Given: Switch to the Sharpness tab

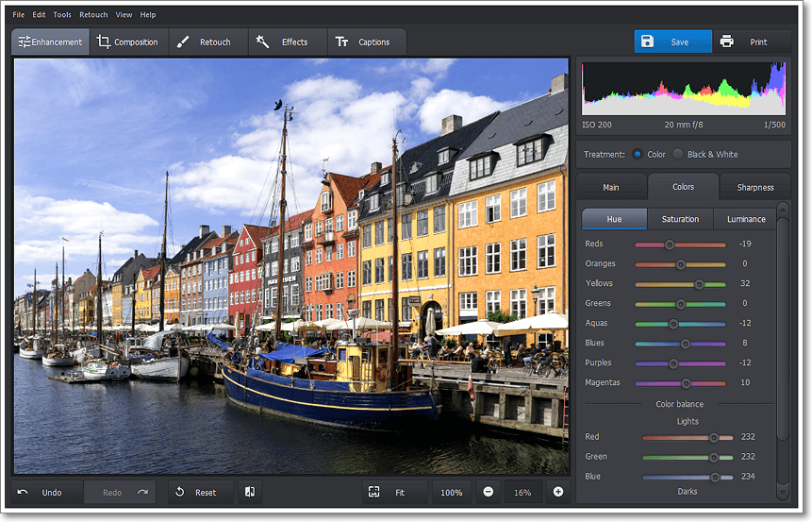Looking at the screenshot, I should click(754, 187).
